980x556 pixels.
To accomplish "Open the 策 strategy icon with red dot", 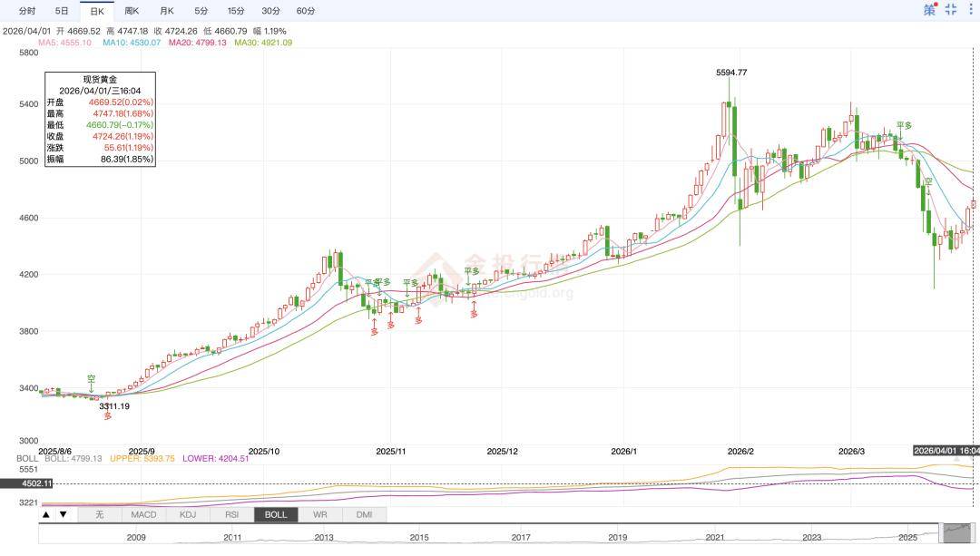I will [x=929, y=10].
